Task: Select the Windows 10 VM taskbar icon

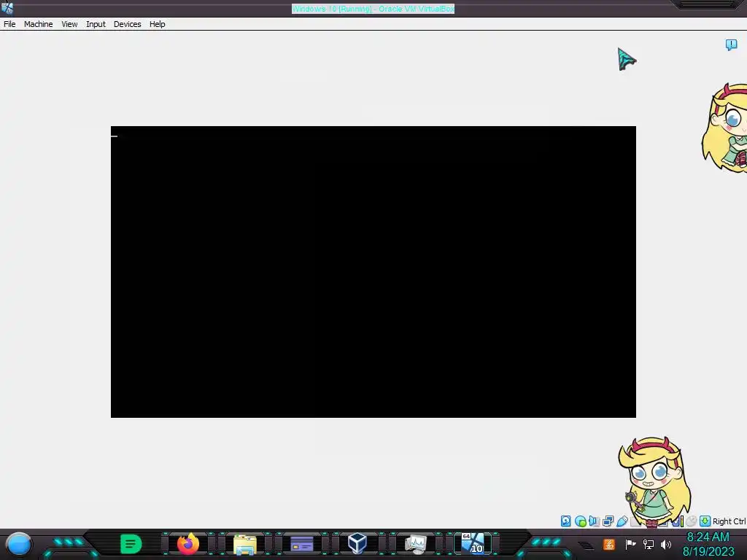Action: pos(472,543)
